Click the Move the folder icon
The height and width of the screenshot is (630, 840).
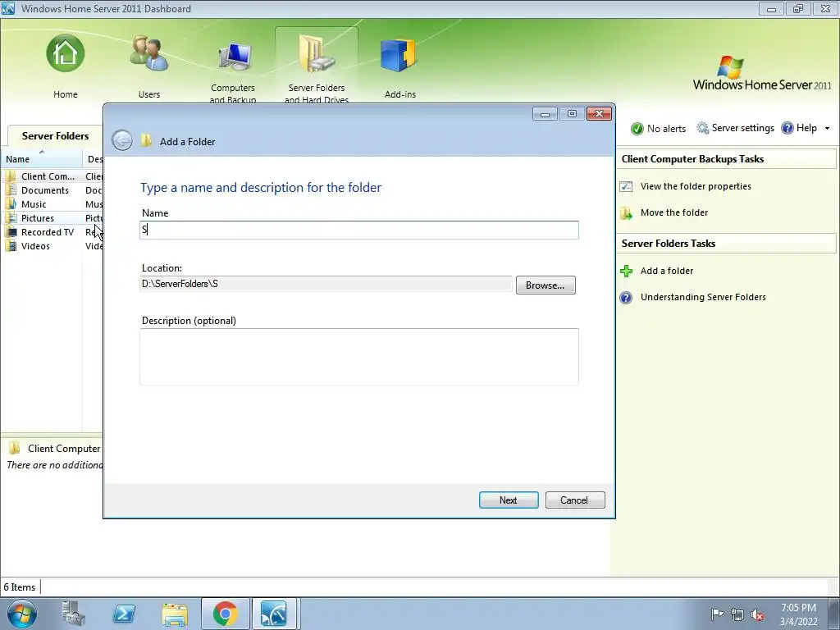click(626, 213)
